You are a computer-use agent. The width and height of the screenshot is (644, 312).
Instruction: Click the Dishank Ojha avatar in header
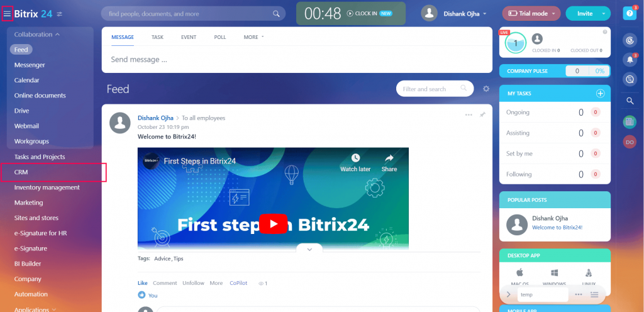pyautogui.click(x=429, y=13)
